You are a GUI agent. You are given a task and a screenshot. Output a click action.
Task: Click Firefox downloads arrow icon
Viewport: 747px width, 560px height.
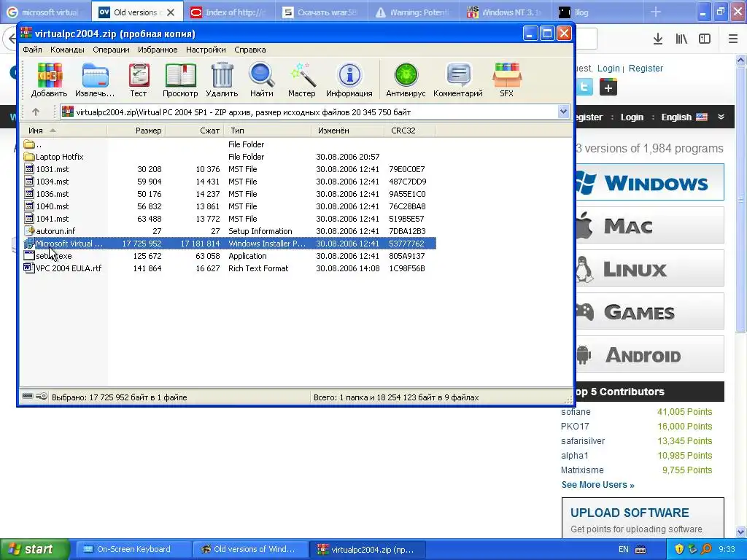(x=657, y=39)
